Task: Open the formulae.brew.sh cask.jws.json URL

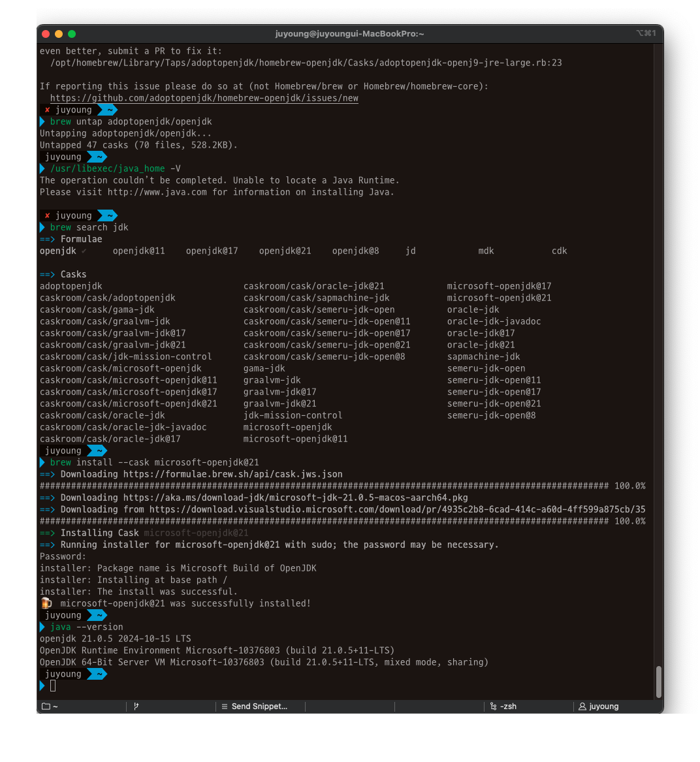Action: 232,474
